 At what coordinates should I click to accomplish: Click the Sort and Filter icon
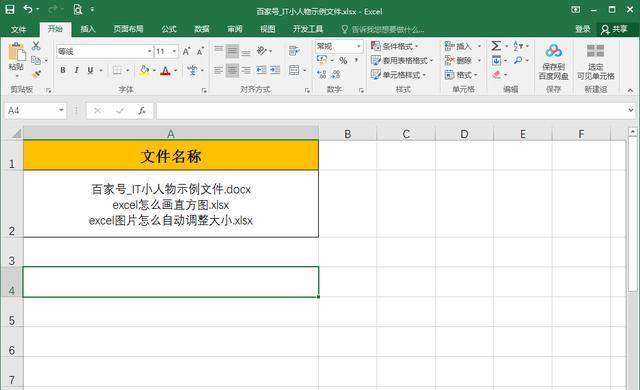518,46
